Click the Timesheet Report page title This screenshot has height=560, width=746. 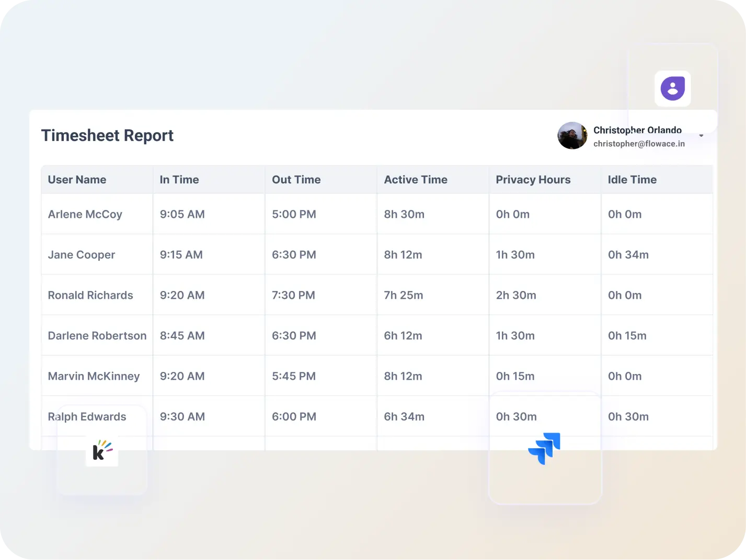(107, 135)
